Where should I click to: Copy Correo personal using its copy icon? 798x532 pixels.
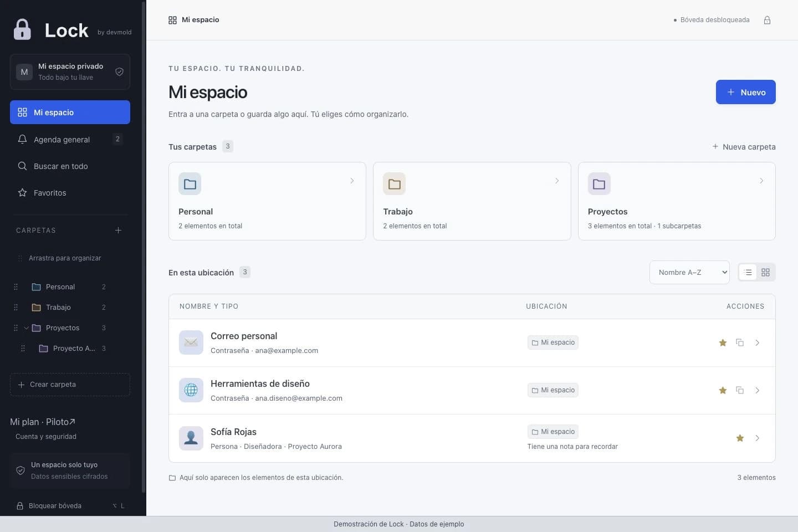(740, 342)
